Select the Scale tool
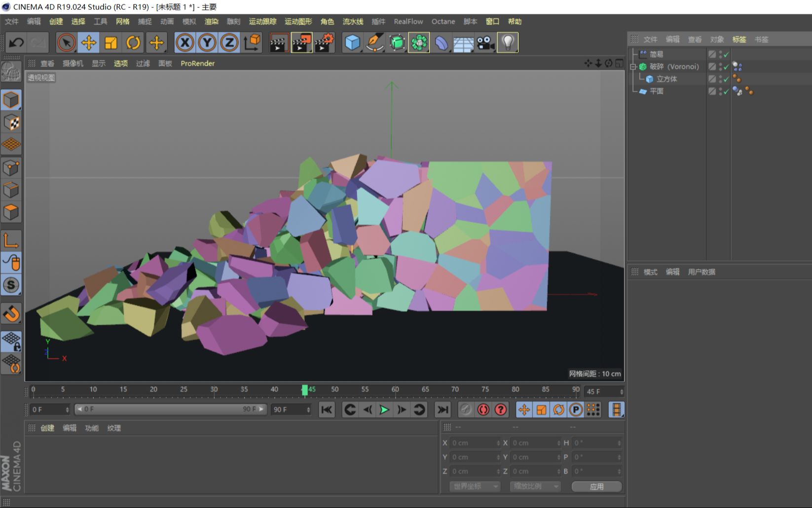 [x=111, y=43]
